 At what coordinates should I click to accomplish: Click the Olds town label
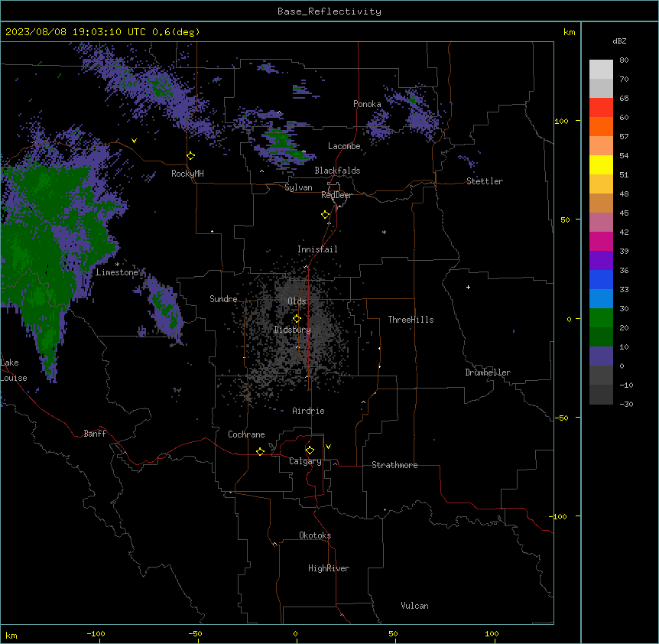pyautogui.click(x=297, y=301)
